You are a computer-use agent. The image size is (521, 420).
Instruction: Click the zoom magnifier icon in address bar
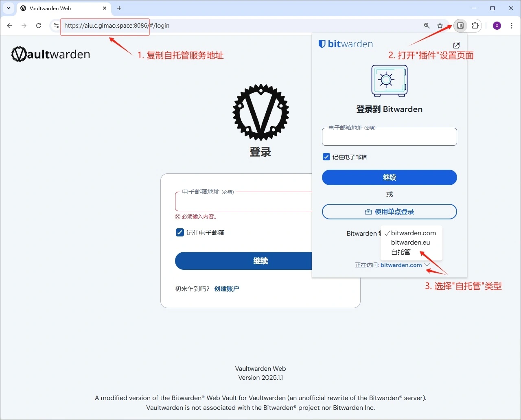click(x=427, y=26)
